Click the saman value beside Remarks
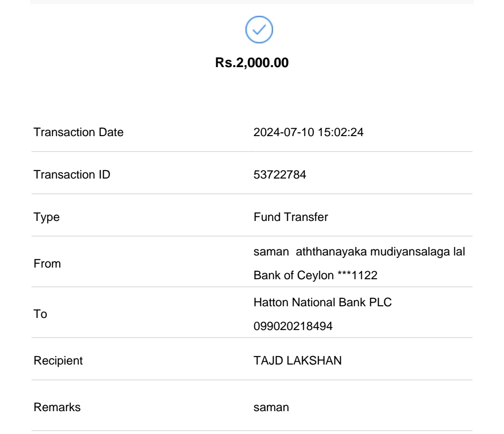The height and width of the screenshot is (434, 504). (x=271, y=407)
